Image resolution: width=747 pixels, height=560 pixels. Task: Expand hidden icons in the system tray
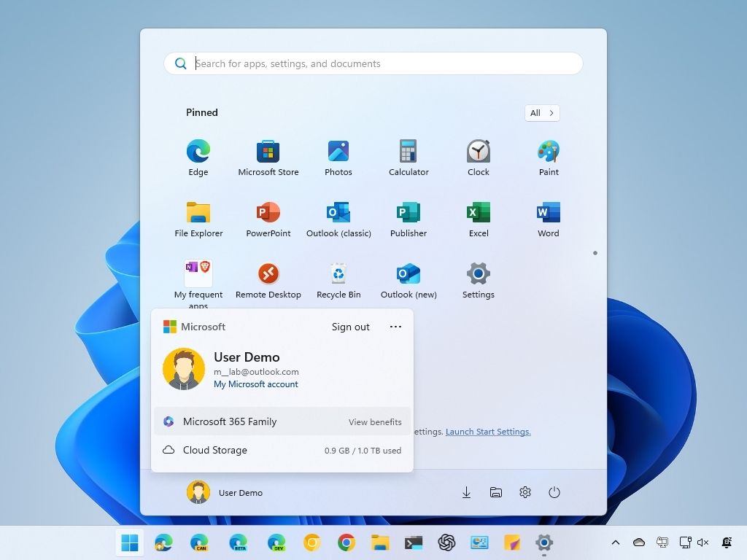(615, 542)
